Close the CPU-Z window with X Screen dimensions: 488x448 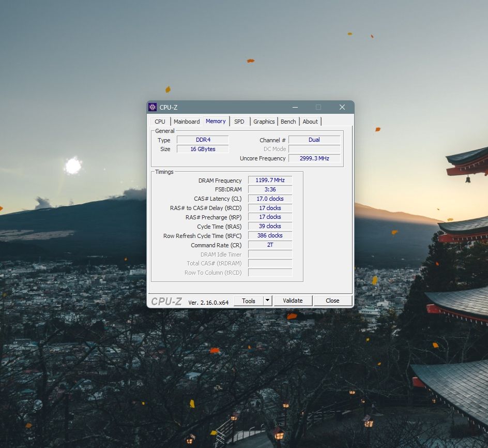(x=342, y=107)
